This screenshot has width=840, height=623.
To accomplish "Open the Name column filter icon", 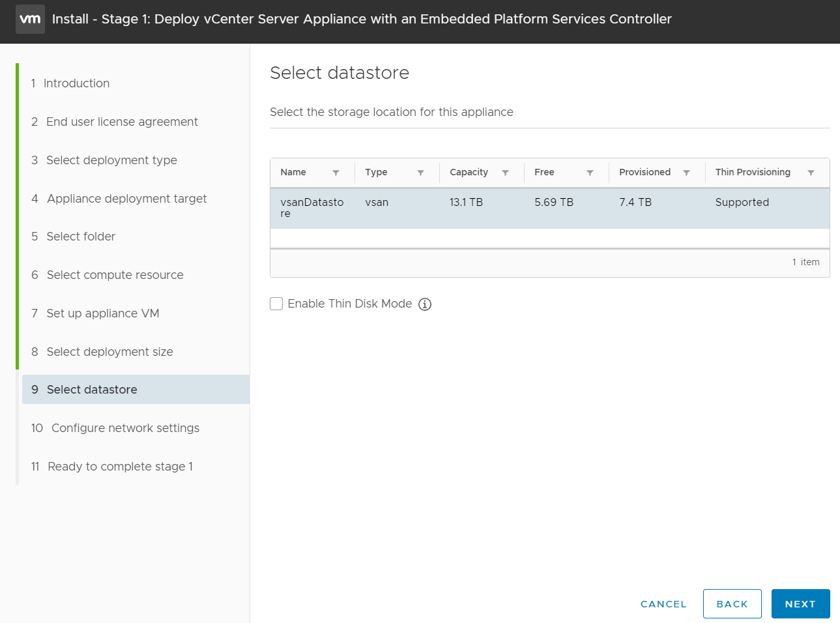I will point(336,173).
